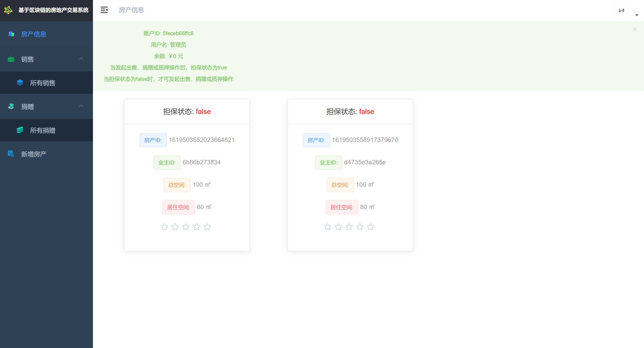Click the layers icon beside 所有销售
This screenshot has height=348, width=644.
click(x=20, y=82)
